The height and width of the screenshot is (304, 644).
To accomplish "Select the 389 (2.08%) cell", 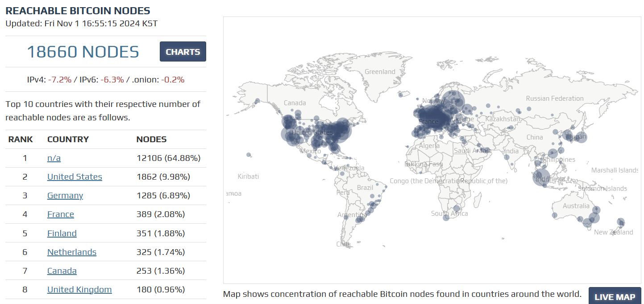I will [161, 214].
